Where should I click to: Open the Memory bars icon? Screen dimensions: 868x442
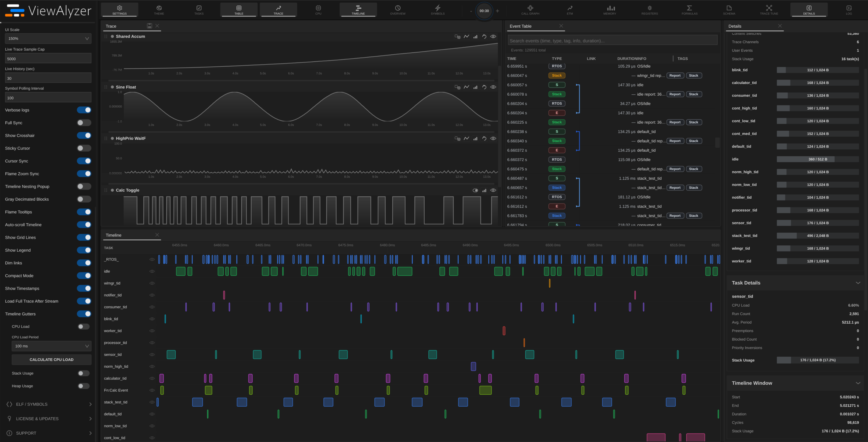(x=609, y=10)
